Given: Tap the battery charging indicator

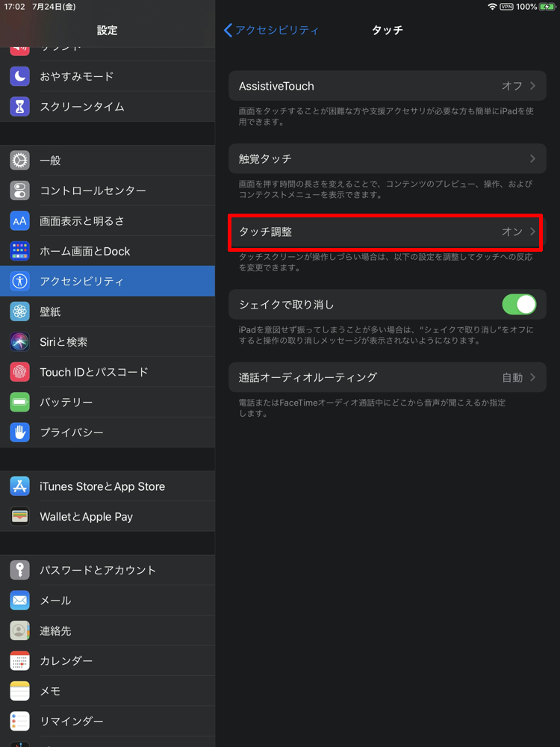Looking at the screenshot, I should pos(547,7).
